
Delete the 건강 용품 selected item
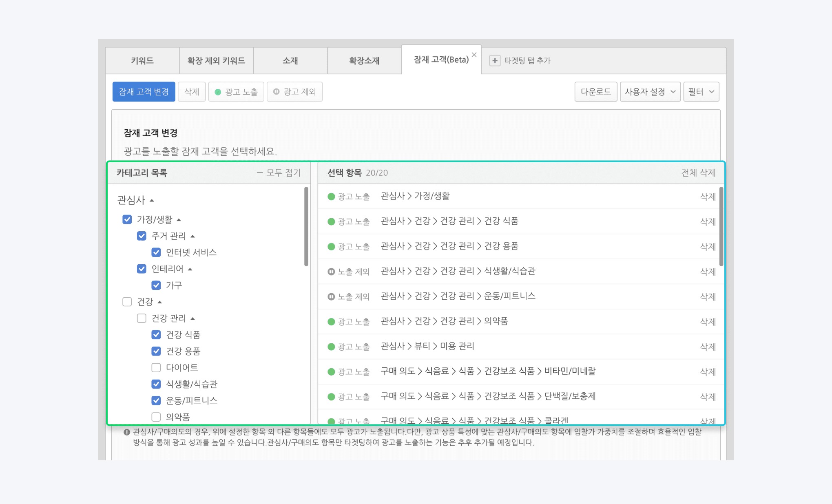[708, 246]
